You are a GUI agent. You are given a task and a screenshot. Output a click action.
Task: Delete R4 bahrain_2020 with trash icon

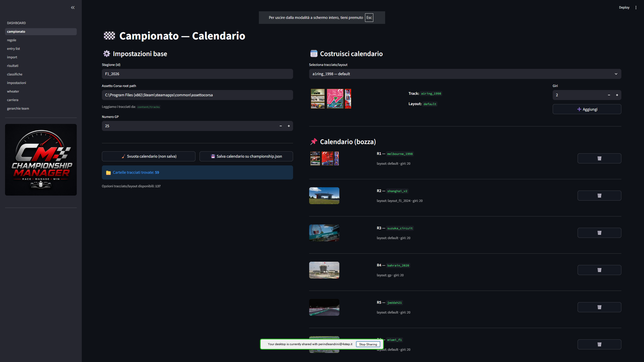pyautogui.click(x=599, y=270)
